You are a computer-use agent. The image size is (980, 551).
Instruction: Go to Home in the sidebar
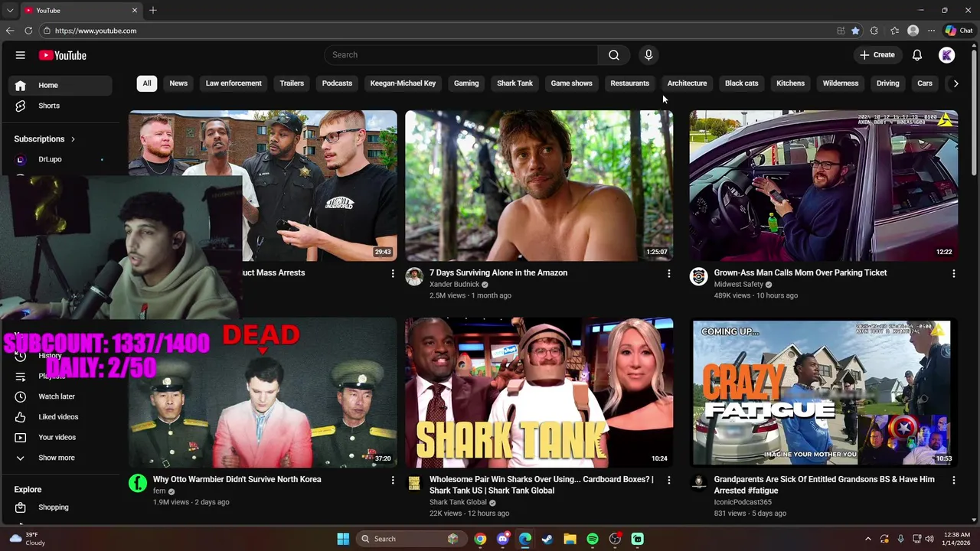coord(61,85)
